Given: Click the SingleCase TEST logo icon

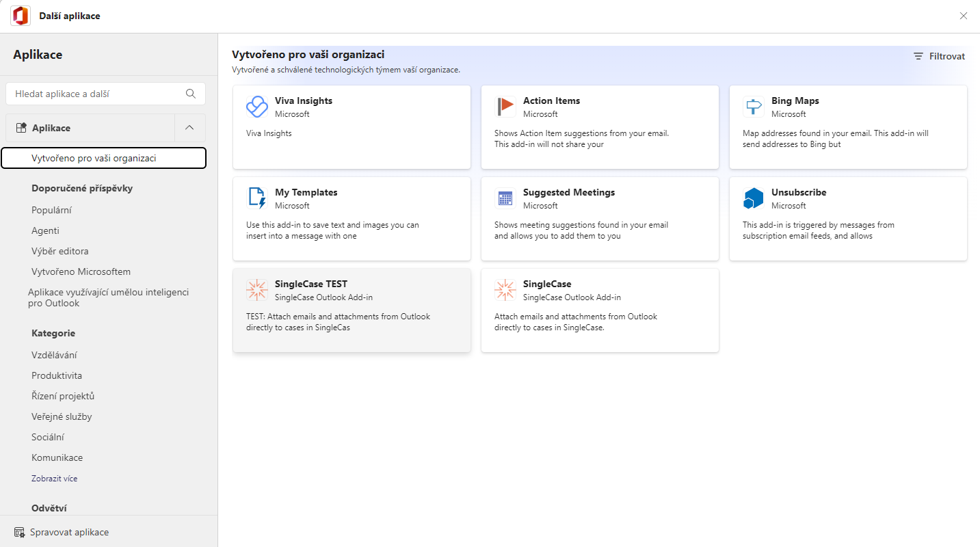Looking at the screenshot, I should tap(257, 290).
